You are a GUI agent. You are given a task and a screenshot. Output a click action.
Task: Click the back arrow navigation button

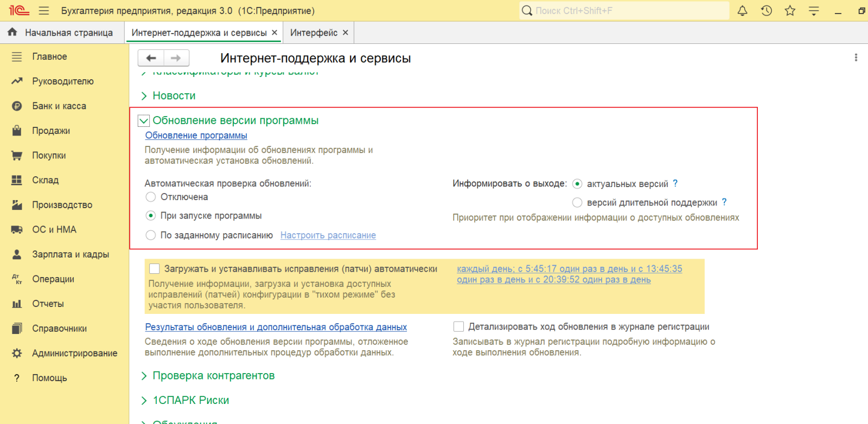point(151,58)
